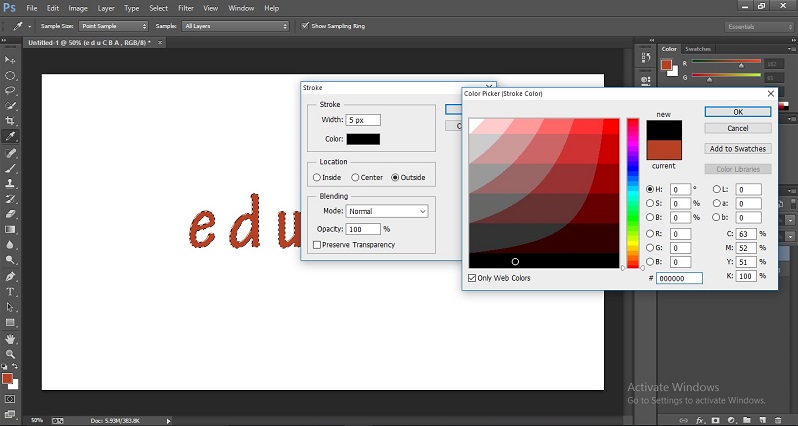
Task: Select the Pen tool
Action: pyautogui.click(x=10, y=276)
